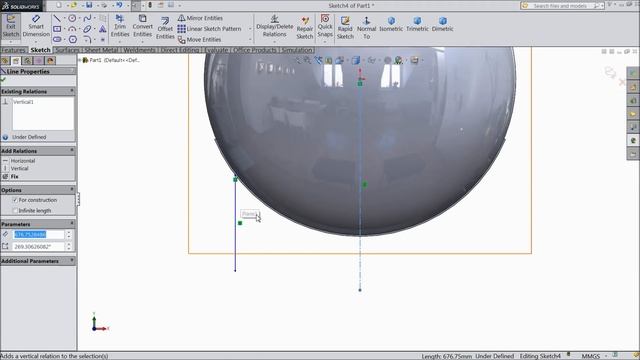Click Offset Entities tool
Image resolution: width=640 pixels, height=360 pixels.
point(165,29)
